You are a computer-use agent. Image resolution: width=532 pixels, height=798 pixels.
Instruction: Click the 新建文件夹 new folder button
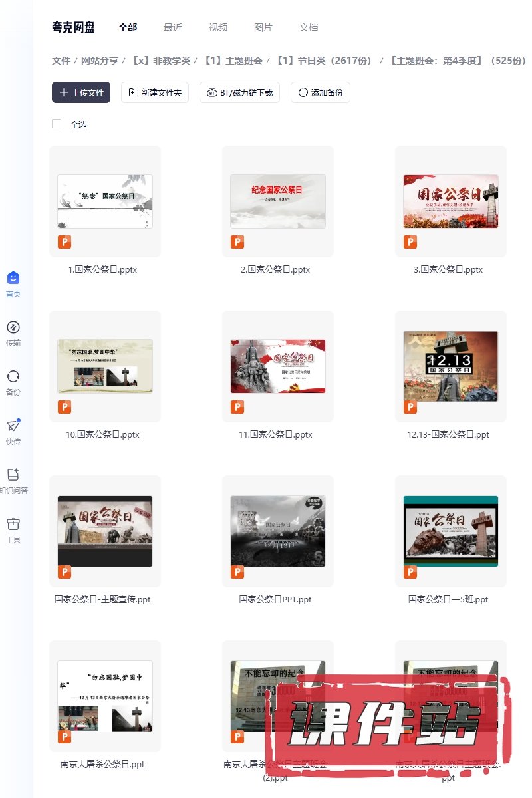pyautogui.click(x=155, y=92)
